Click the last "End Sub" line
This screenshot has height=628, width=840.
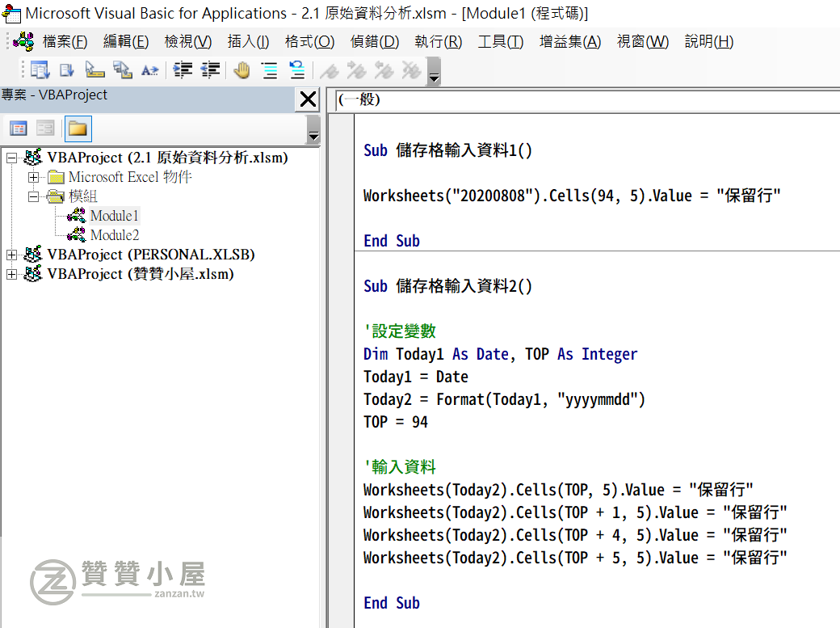pos(392,603)
